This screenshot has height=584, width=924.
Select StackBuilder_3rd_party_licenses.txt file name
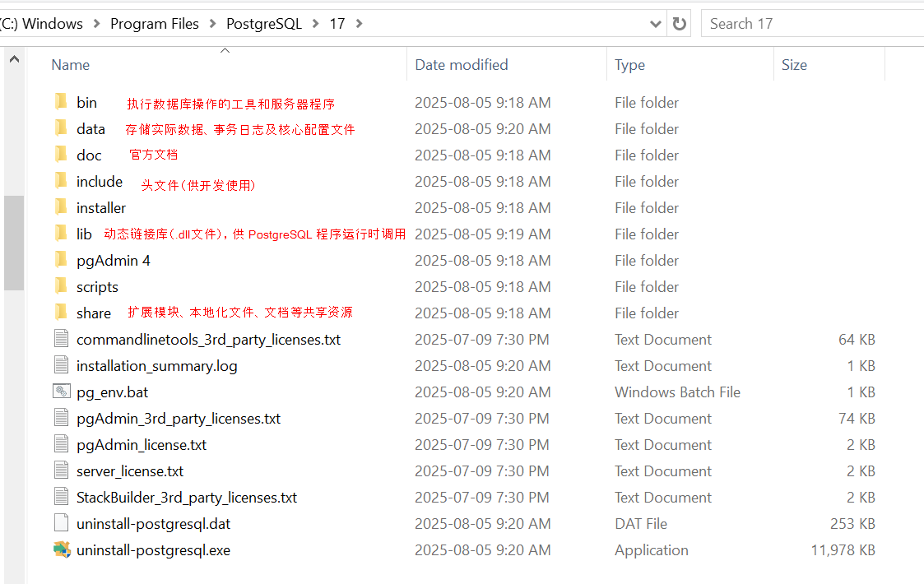click(187, 498)
